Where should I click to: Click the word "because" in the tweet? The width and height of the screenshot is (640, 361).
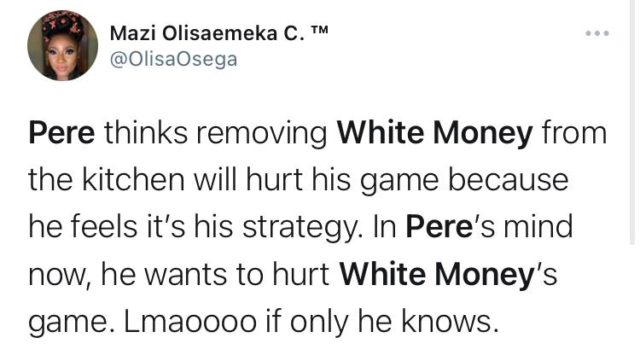pyautogui.click(x=509, y=180)
